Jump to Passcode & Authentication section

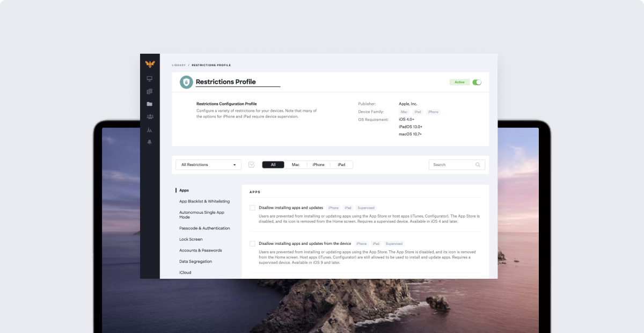[x=204, y=228]
